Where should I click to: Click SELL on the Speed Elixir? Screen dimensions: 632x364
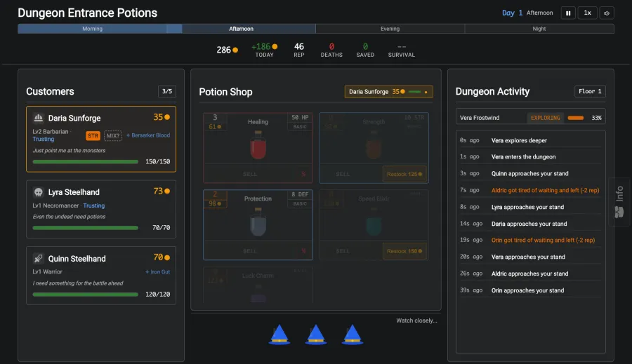[x=343, y=251]
